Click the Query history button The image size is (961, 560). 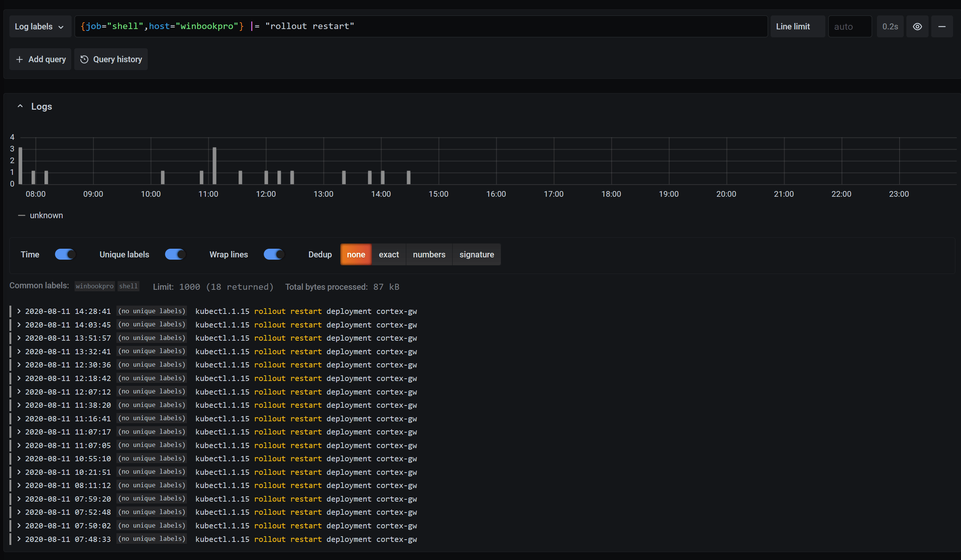pyautogui.click(x=111, y=59)
